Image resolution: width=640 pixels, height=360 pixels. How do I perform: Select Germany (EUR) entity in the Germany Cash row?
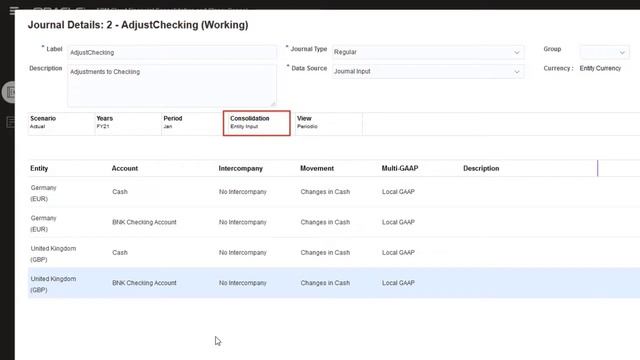tap(43, 193)
